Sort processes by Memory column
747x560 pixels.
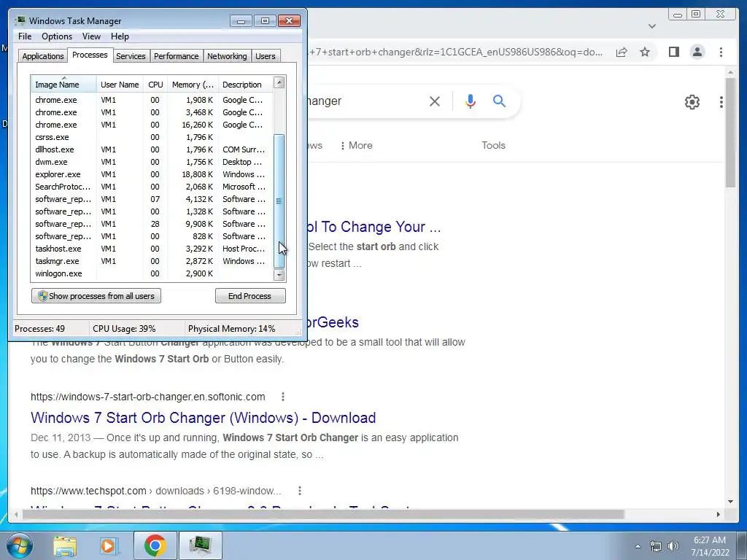[x=193, y=85]
